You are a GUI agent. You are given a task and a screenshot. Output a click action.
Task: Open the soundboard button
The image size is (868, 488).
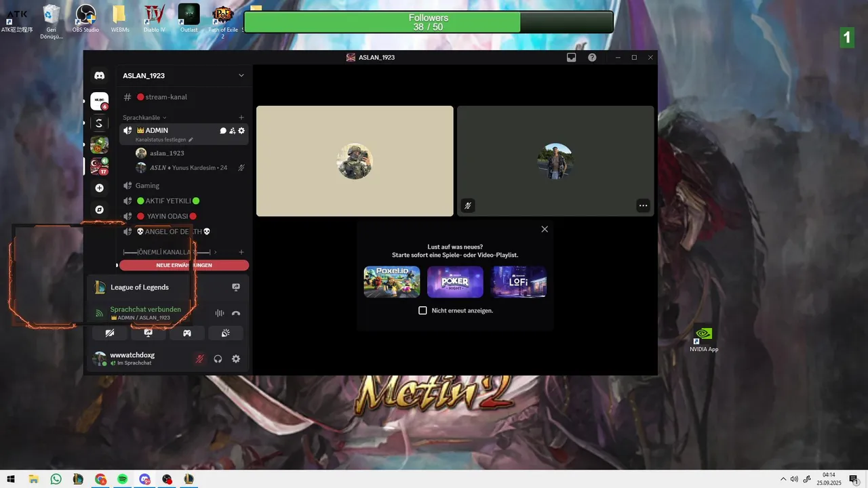(226, 333)
